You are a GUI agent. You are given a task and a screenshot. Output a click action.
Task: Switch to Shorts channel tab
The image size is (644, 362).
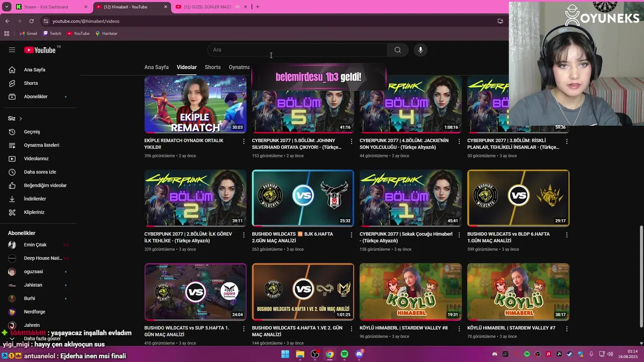213,67
